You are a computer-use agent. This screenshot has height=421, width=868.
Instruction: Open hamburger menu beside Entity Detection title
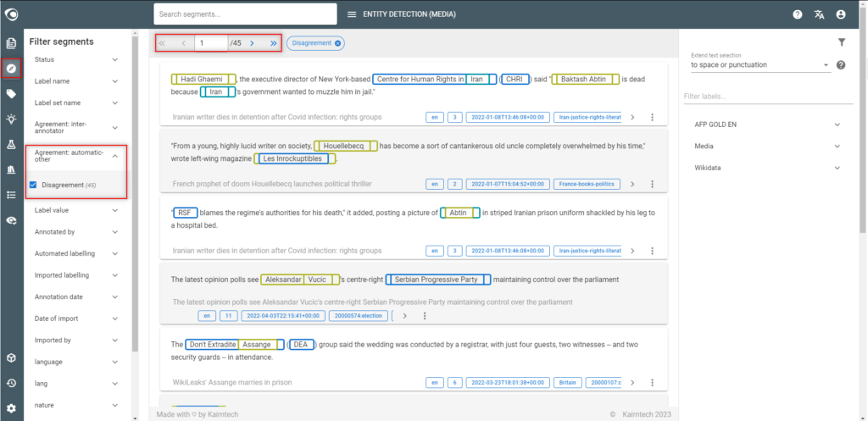pos(352,14)
